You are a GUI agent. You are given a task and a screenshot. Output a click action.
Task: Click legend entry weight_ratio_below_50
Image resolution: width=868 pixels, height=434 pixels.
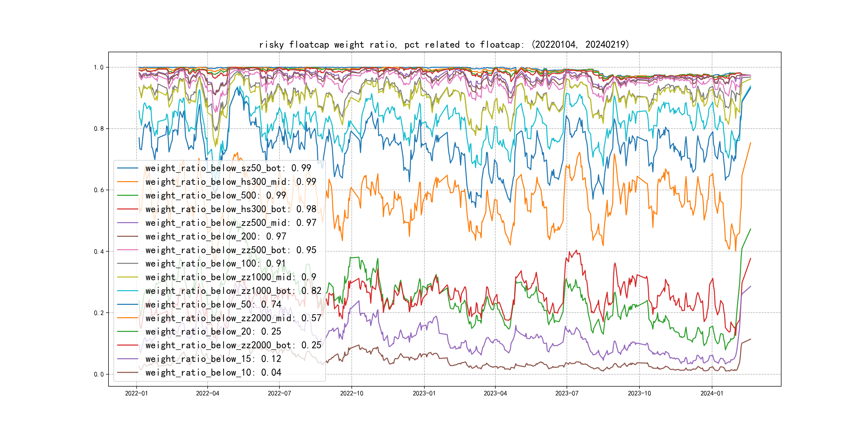(x=213, y=305)
